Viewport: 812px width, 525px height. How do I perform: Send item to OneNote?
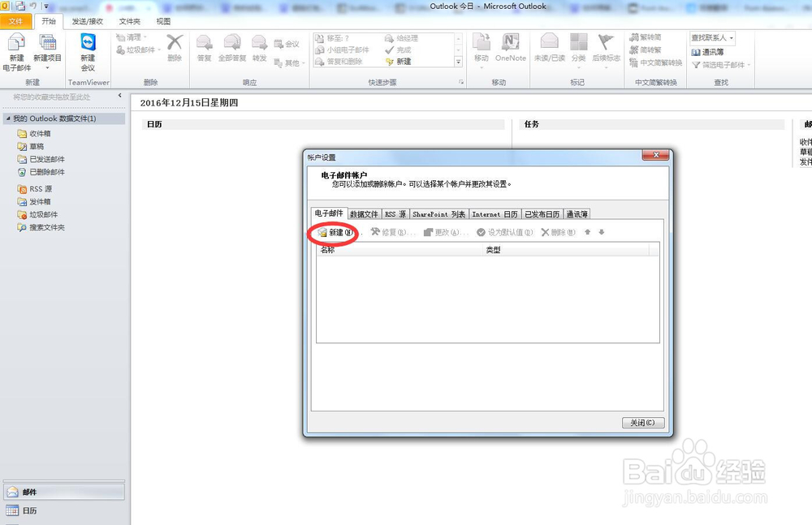click(510, 48)
